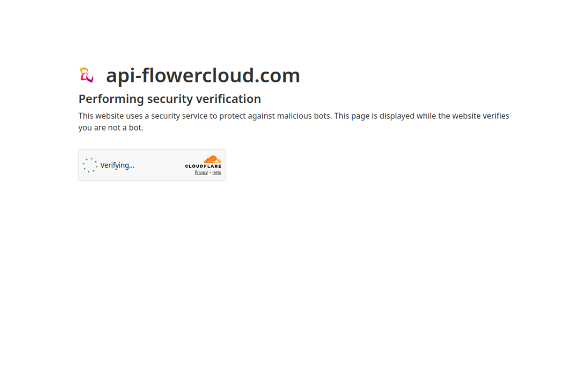Open the Cloudflare Help link
588x392 pixels.
(216, 173)
